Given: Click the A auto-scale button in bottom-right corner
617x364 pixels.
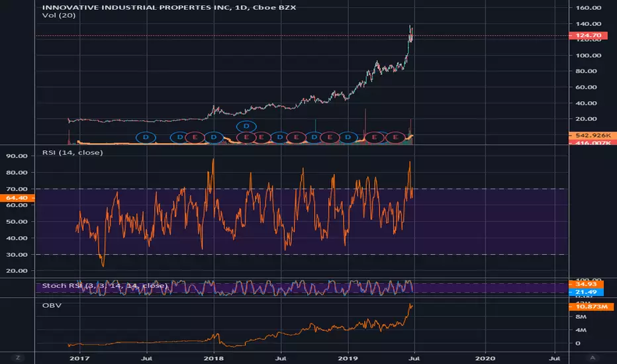Looking at the screenshot, I should click(593, 357).
